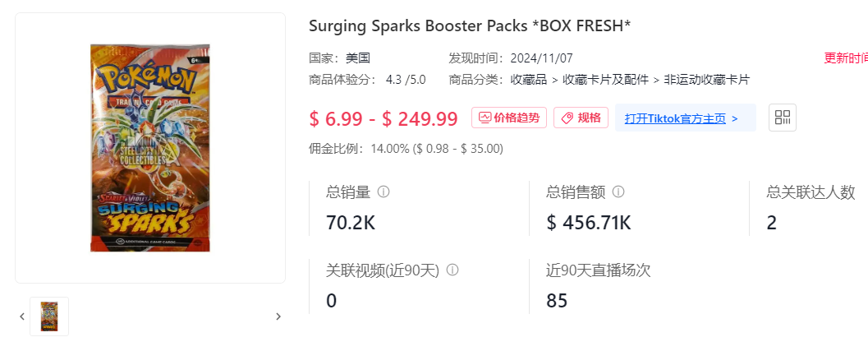868x351 pixels.
Task: Click the 近90天直播场次 count 85
Action: (557, 300)
